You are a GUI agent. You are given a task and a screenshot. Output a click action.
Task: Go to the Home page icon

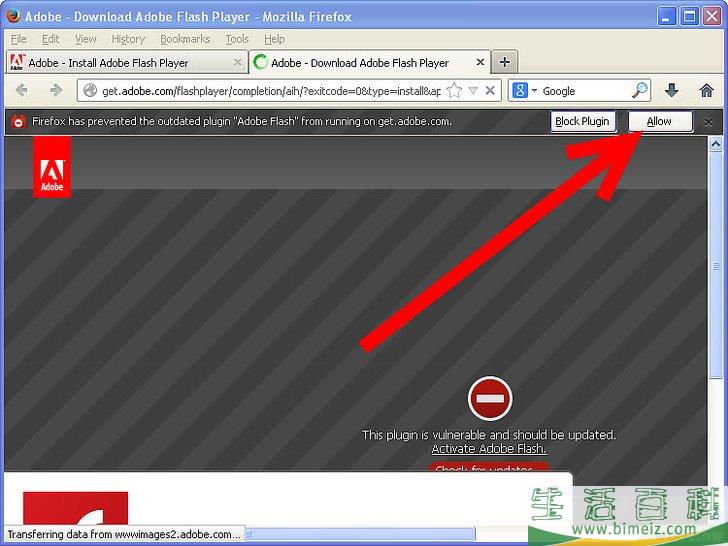coord(706,90)
